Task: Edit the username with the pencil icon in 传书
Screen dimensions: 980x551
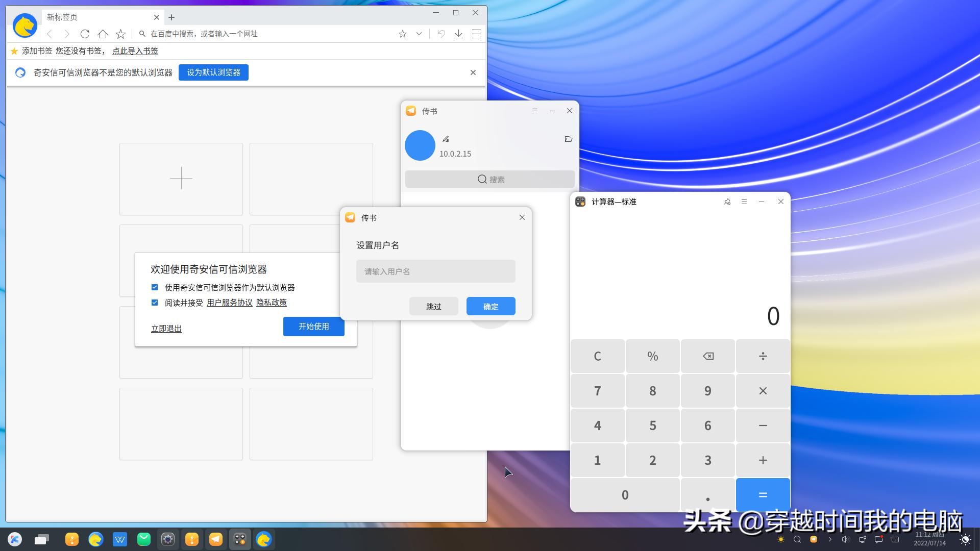Action: click(x=446, y=138)
